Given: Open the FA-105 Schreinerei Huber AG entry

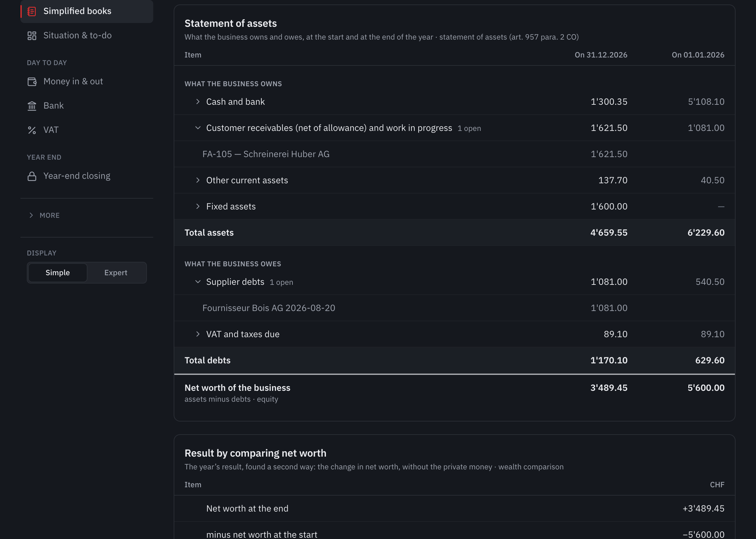Looking at the screenshot, I should tap(454, 154).
